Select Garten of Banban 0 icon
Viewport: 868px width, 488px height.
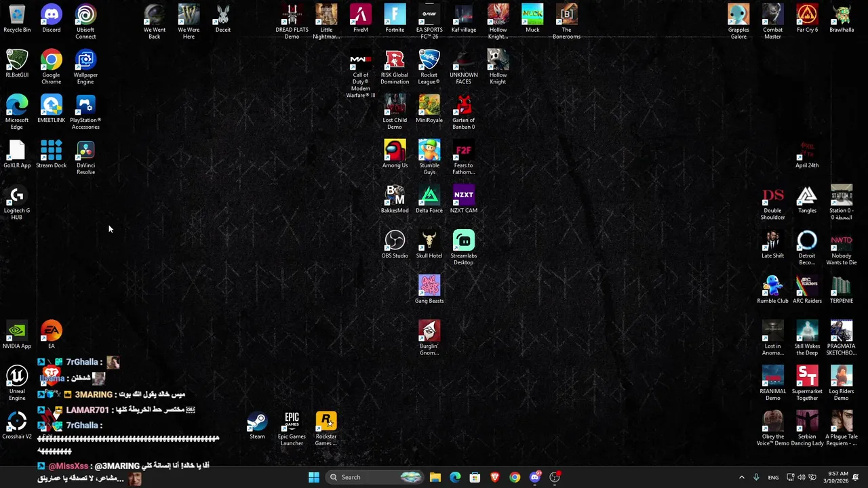tap(463, 113)
